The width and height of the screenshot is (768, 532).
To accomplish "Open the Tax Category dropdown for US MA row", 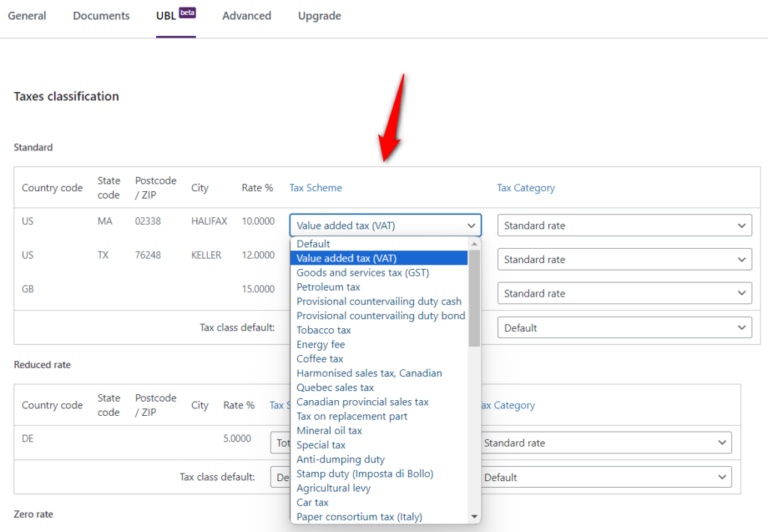I will [x=624, y=225].
